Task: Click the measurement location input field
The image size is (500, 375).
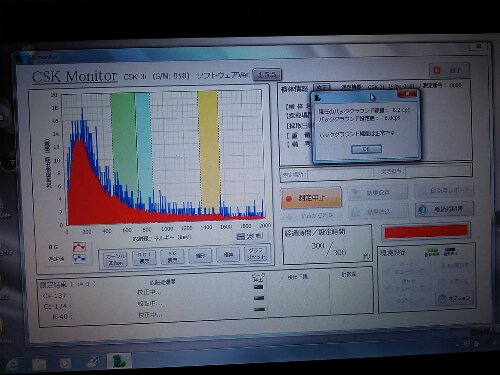Action: tap(340, 174)
